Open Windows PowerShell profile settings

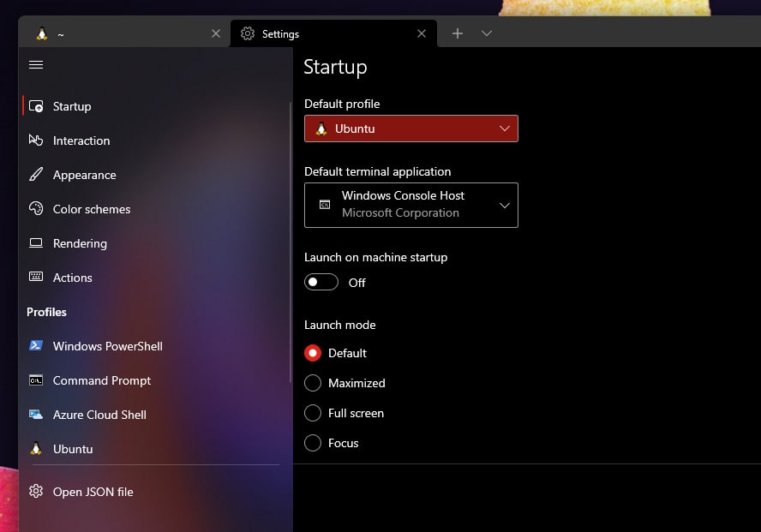tap(155, 346)
